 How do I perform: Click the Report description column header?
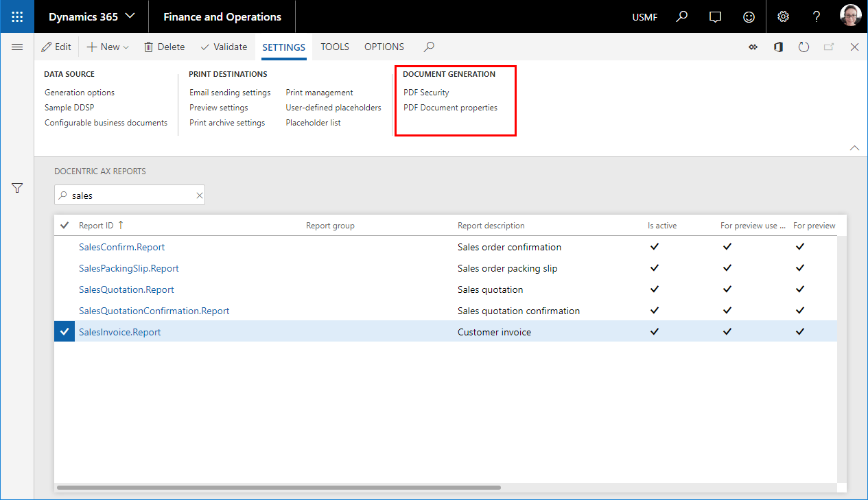click(491, 226)
